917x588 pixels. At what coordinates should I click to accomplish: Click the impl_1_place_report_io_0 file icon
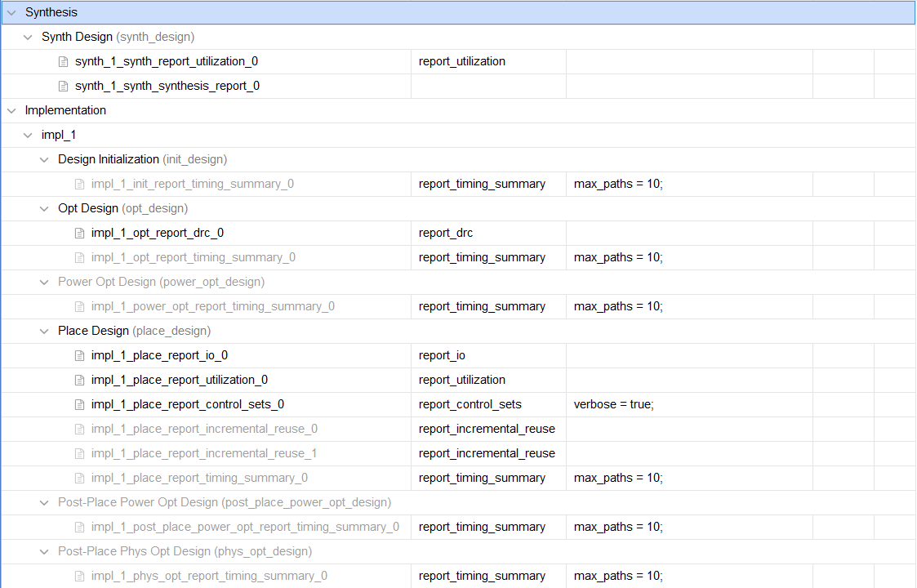pos(79,355)
